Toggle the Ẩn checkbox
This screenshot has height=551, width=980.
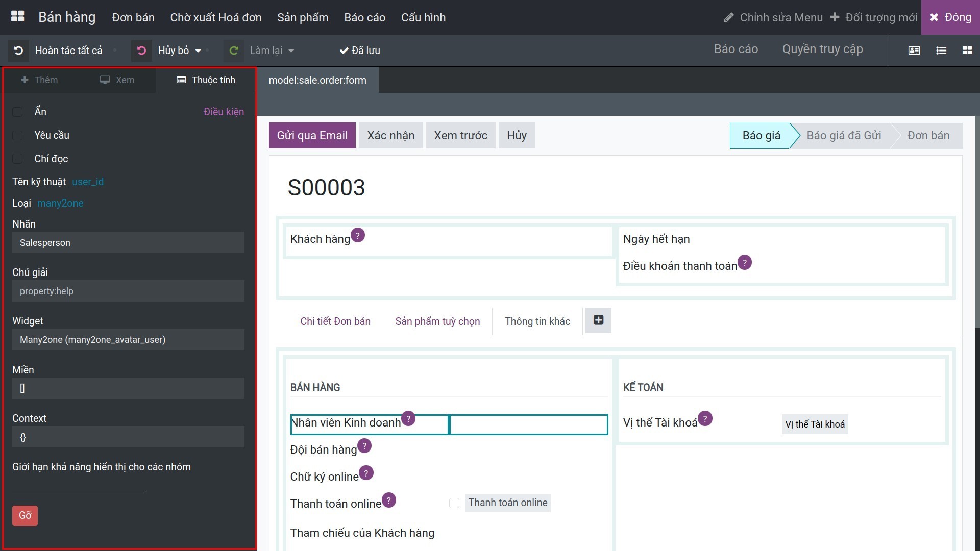(17, 112)
